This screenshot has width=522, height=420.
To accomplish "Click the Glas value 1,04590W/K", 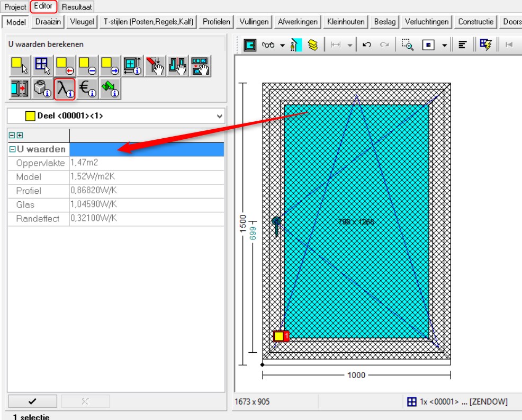I will click(x=94, y=204).
